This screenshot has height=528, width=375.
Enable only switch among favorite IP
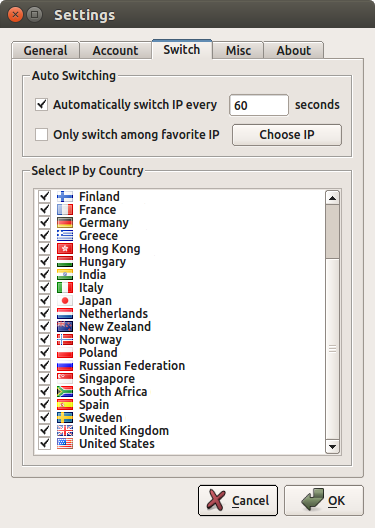point(41,135)
